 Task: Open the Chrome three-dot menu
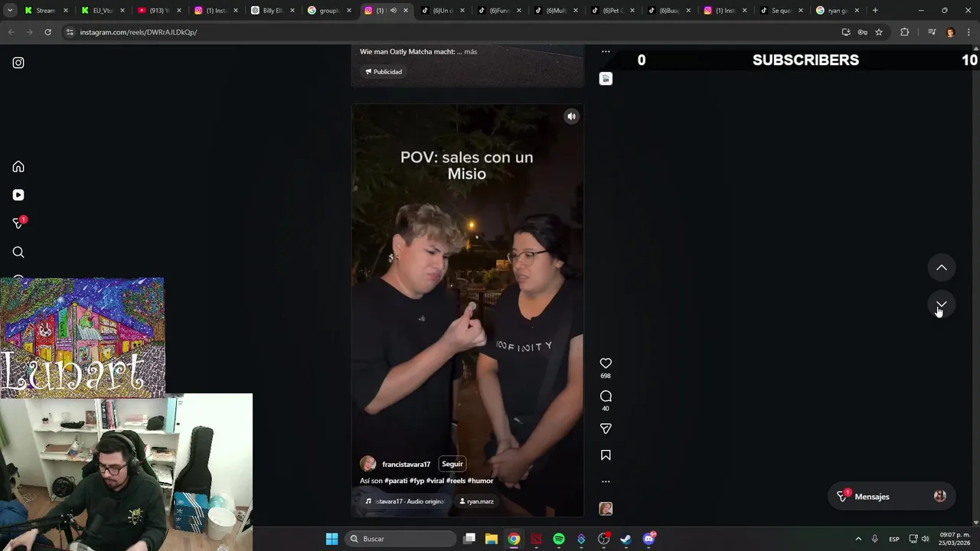point(969,32)
